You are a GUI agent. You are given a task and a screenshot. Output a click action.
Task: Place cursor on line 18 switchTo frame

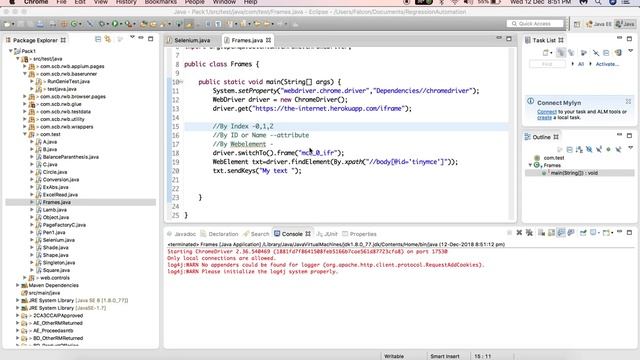278,153
